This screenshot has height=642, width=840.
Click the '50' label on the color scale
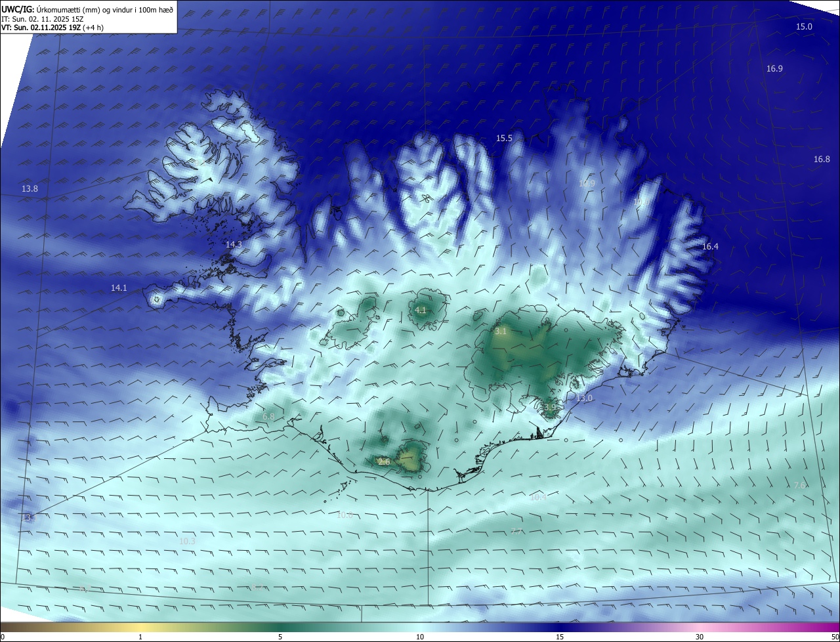click(835, 637)
